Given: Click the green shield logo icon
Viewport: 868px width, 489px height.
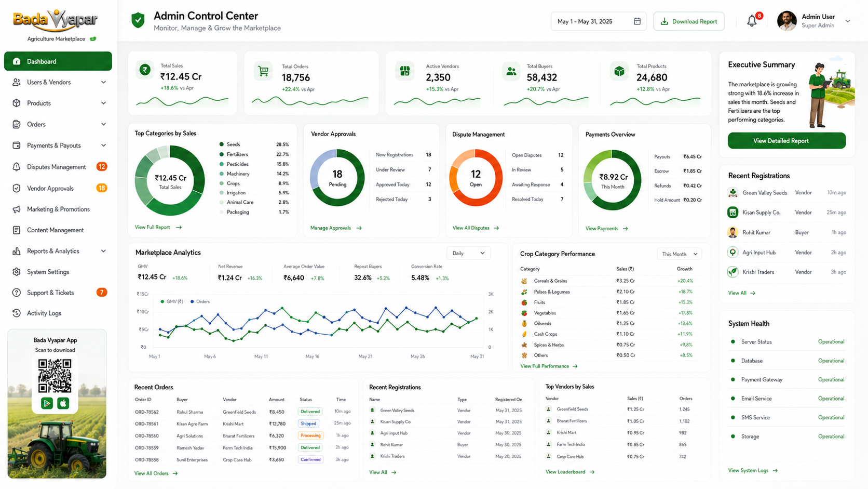Looking at the screenshot, I should pos(138,21).
